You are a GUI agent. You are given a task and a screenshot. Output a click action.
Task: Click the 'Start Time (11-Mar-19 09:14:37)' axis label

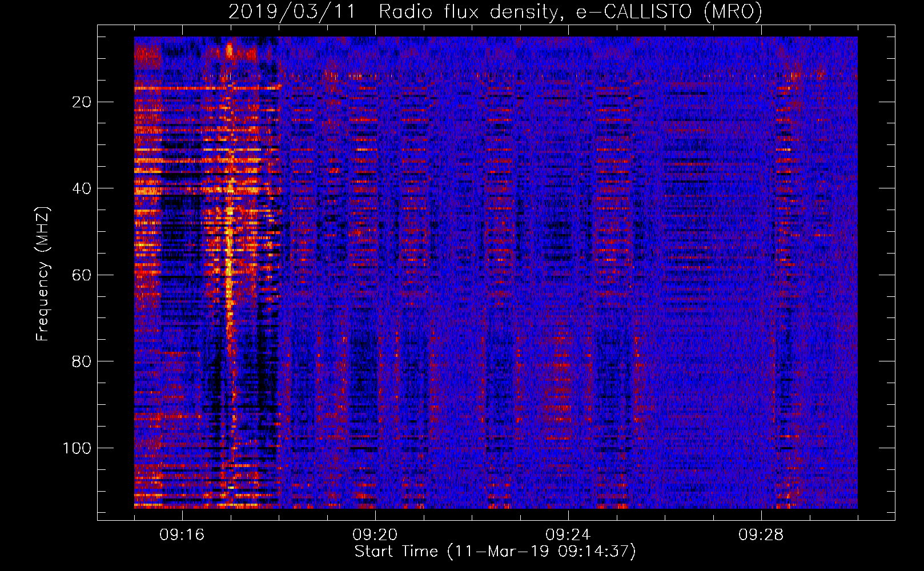click(x=495, y=552)
